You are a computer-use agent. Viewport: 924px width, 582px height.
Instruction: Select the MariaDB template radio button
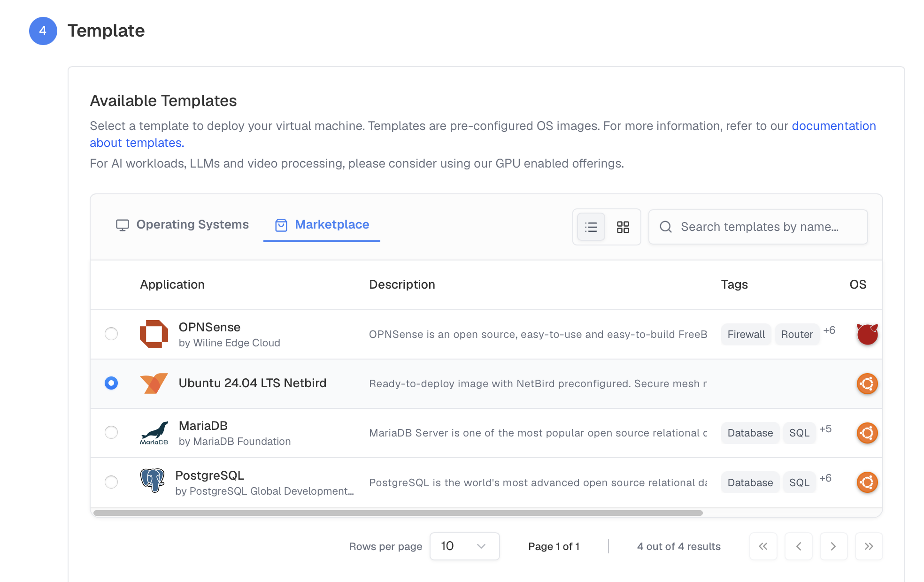111,432
